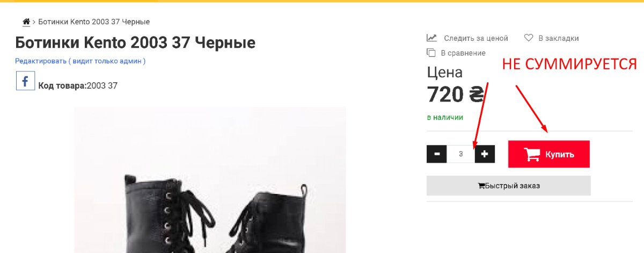
Task: Click the product title heading
Action: pyautogui.click(x=135, y=42)
